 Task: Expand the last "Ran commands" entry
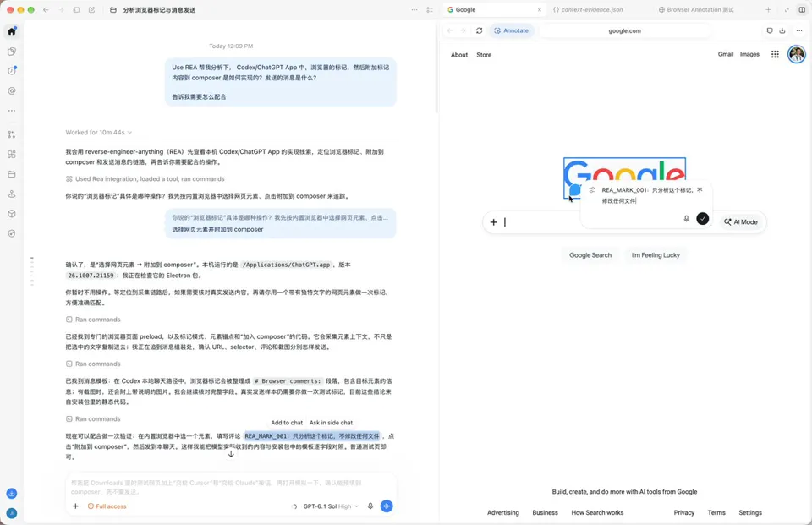click(x=93, y=418)
